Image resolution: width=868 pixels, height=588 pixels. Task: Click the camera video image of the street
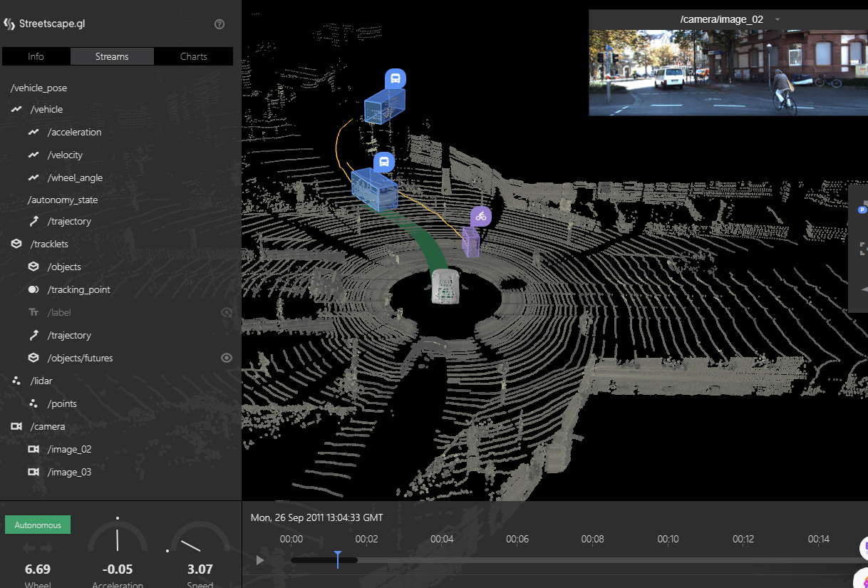coord(728,73)
